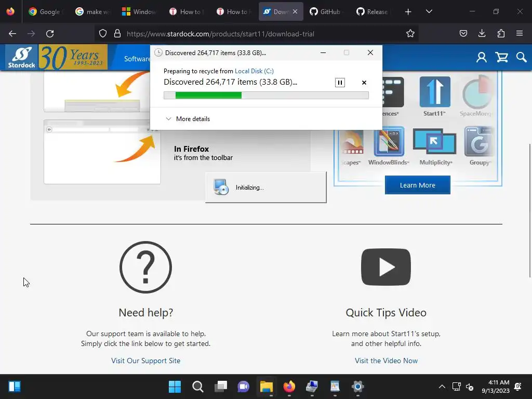The image size is (532, 399).
Task: Open the Software menu on Stardock
Action: pos(137,59)
